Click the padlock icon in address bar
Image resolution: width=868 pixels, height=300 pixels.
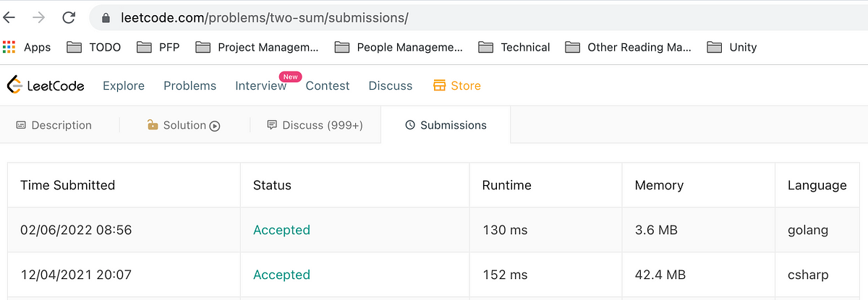[x=106, y=18]
